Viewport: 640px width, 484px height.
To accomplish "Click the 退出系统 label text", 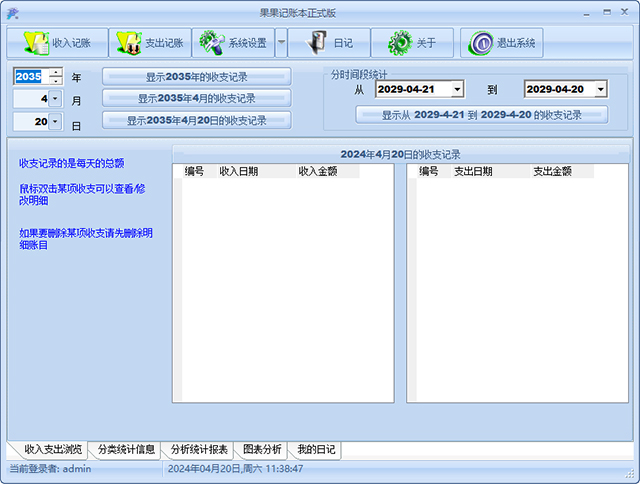I will [x=516, y=43].
